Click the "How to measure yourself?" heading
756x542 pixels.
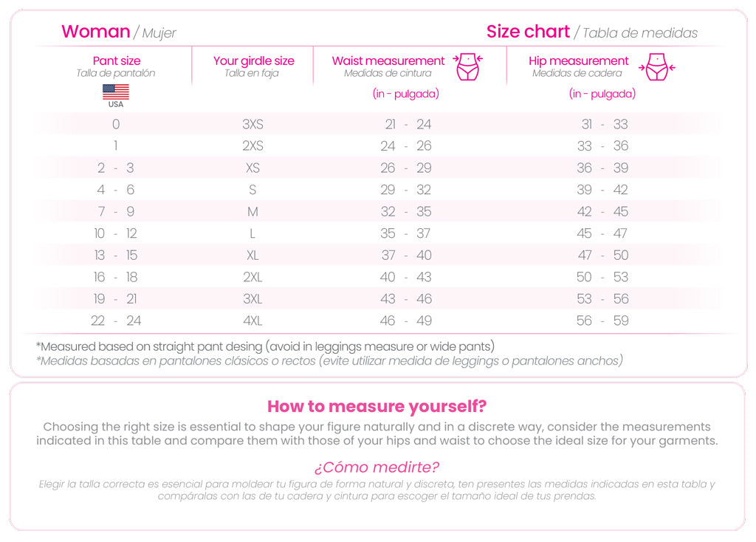(377, 406)
